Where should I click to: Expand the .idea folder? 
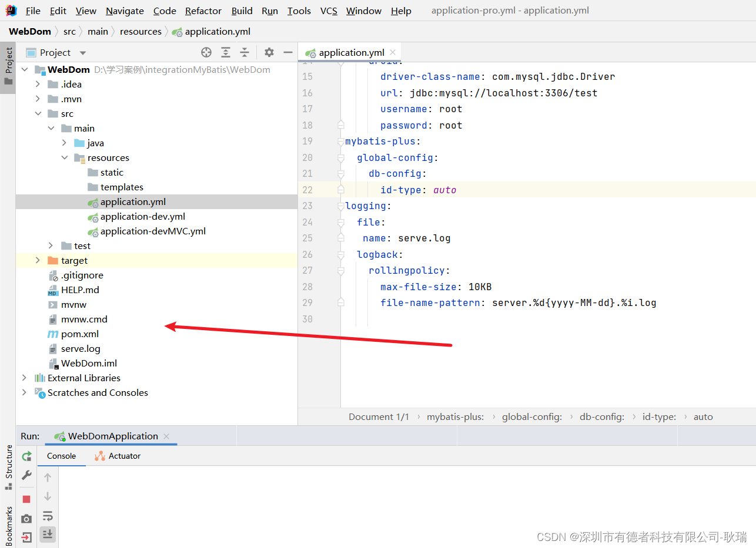click(38, 84)
